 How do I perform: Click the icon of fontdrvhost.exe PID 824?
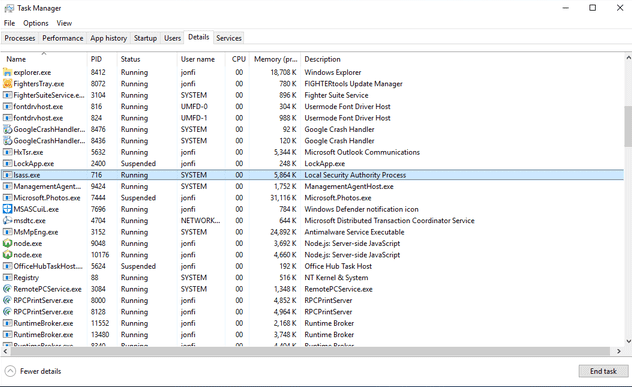[7, 118]
